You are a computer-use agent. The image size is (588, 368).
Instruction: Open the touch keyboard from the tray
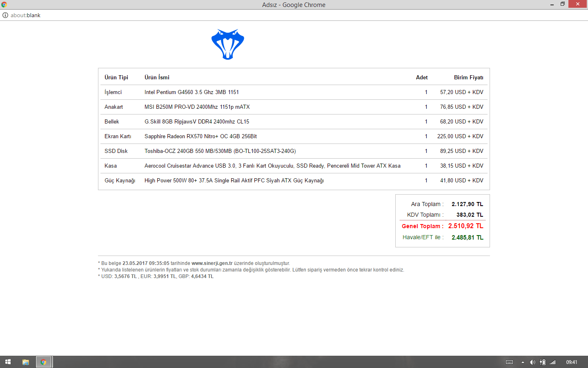(x=509, y=362)
